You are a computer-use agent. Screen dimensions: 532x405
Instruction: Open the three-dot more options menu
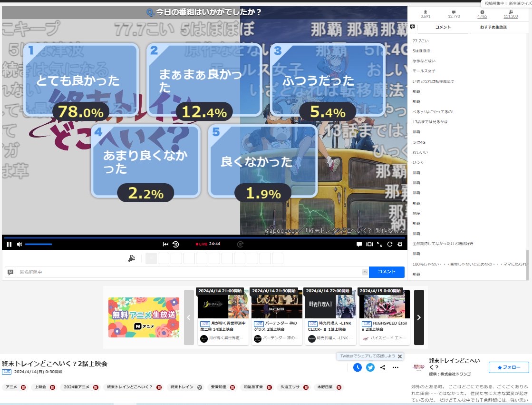click(x=395, y=367)
